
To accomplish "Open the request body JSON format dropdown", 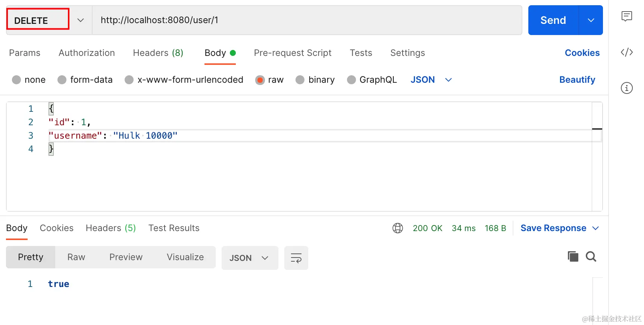I will (x=431, y=80).
